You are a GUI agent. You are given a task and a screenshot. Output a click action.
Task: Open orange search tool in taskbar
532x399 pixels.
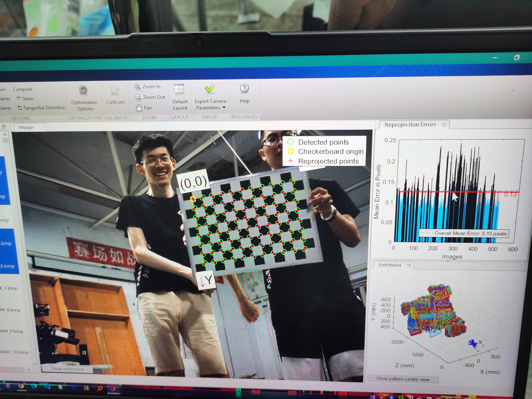pyautogui.click(x=100, y=388)
